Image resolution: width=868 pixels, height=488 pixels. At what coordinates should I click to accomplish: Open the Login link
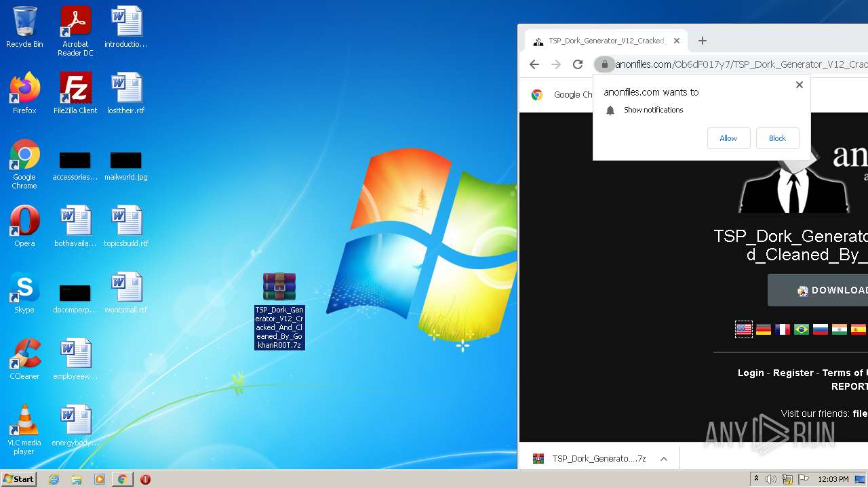click(751, 373)
